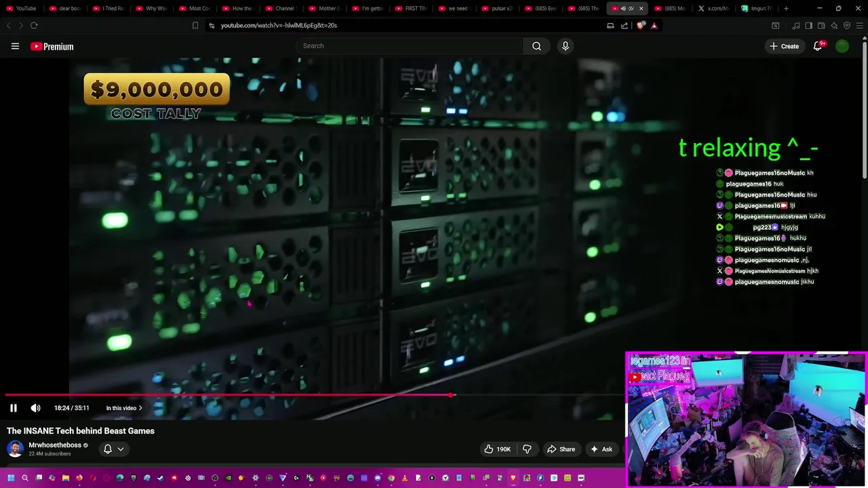Switch to the x.com tab
Image resolution: width=868 pixels, height=488 pixels.
(714, 8)
